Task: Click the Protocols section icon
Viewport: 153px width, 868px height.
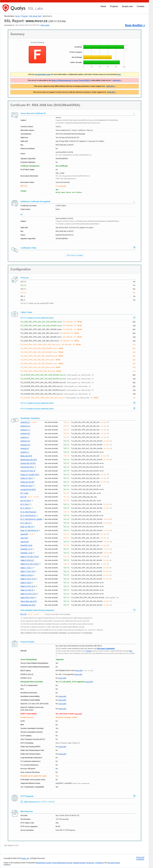Action: (x=14, y=279)
